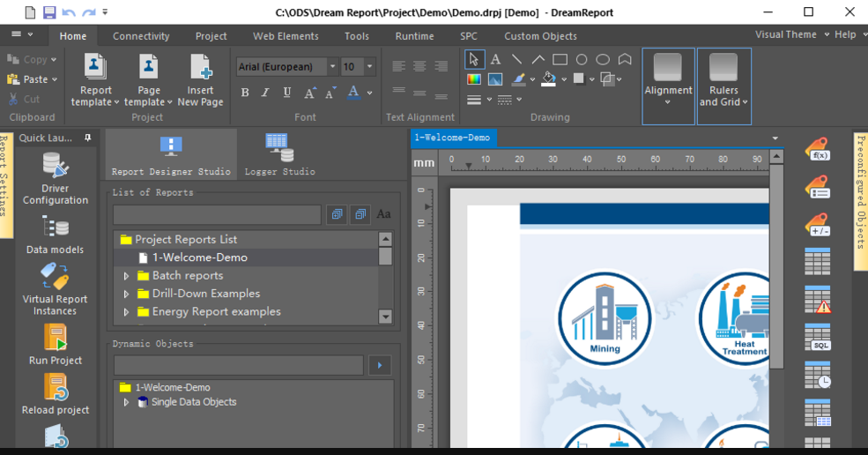This screenshot has height=455, width=868.
Task: Open Driver Configuration in Quick Launch
Action: 56,178
